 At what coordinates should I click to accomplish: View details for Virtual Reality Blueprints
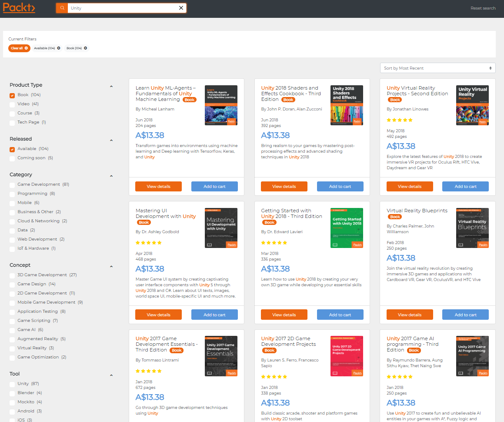point(410,315)
